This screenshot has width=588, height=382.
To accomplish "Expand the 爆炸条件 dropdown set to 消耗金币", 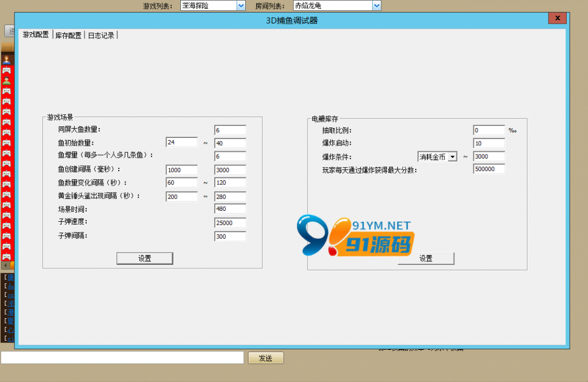I will [x=437, y=157].
